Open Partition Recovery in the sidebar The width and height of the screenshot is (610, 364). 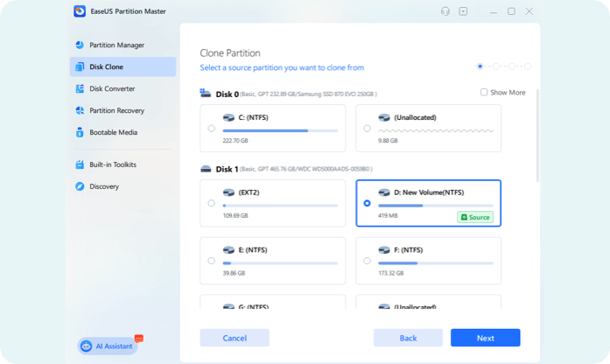(123, 110)
